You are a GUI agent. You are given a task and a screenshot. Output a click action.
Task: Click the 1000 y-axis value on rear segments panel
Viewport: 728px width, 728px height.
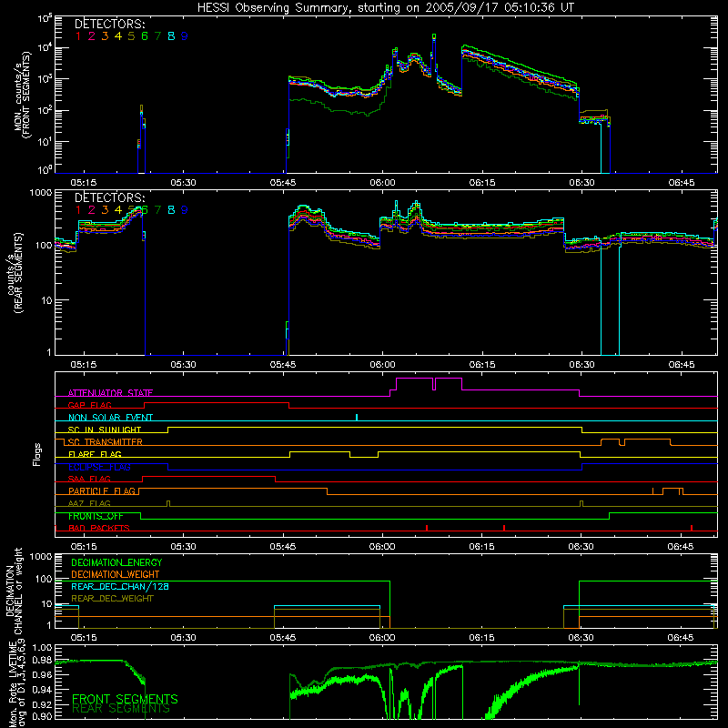point(41,193)
